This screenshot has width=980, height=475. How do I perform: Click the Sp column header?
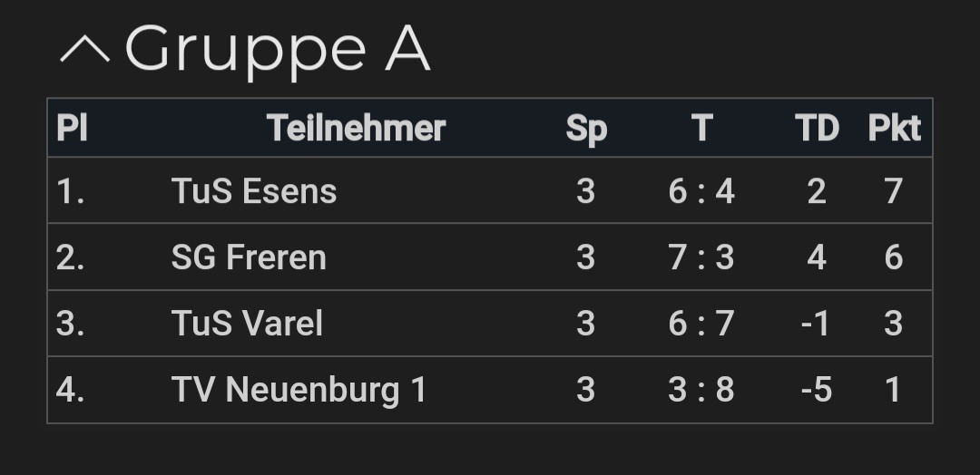pyautogui.click(x=586, y=129)
